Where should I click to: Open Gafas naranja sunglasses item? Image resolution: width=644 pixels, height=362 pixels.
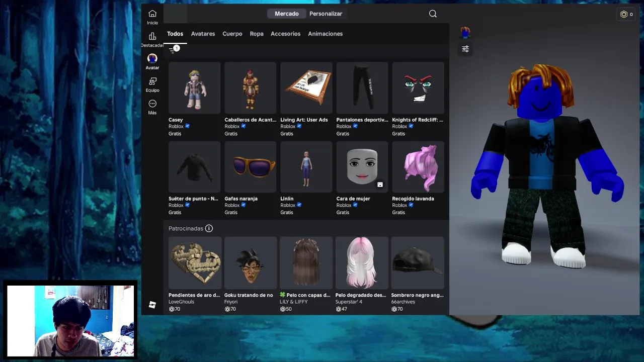pyautogui.click(x=251, y=167)
